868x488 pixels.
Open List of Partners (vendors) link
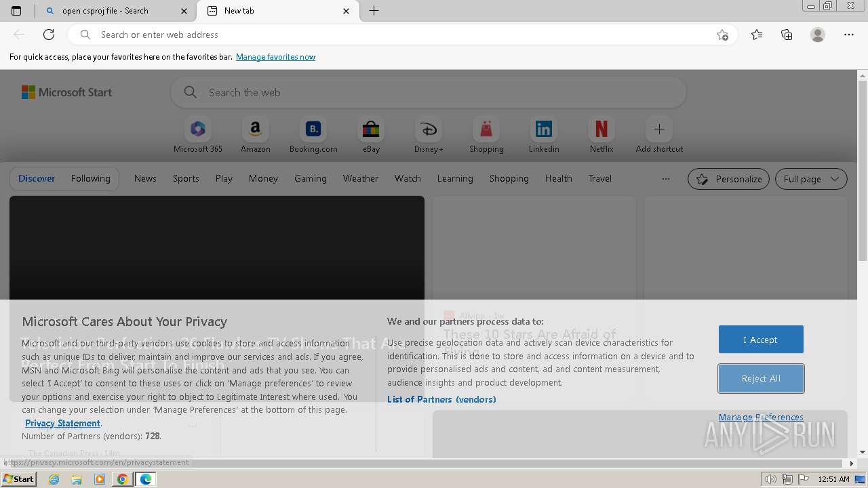441,399
